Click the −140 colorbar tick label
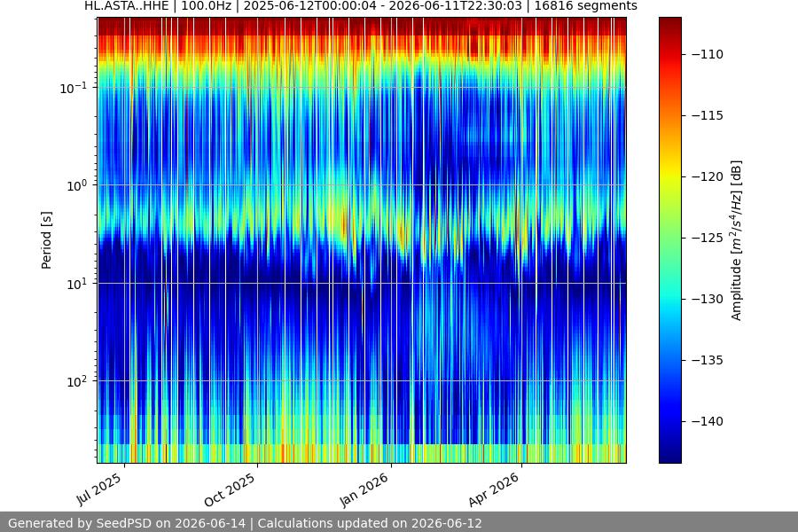 pyautogui.click(x=708, y=421)
